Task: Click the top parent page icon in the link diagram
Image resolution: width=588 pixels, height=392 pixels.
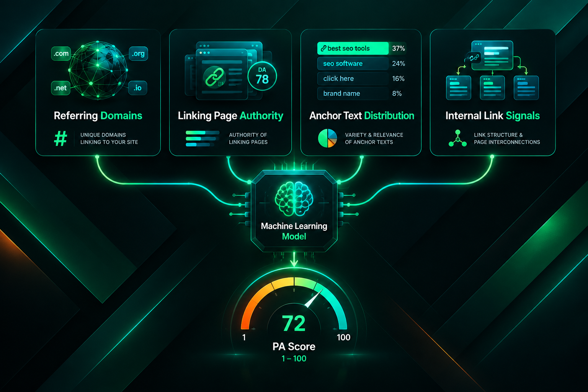Action: click(492, 56)
